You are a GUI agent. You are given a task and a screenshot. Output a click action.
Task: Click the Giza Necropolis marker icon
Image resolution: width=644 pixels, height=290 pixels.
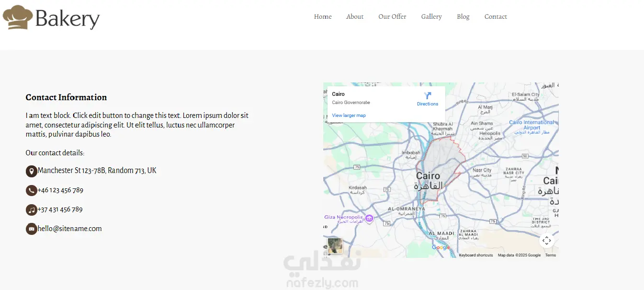click(x=369, y=219)
